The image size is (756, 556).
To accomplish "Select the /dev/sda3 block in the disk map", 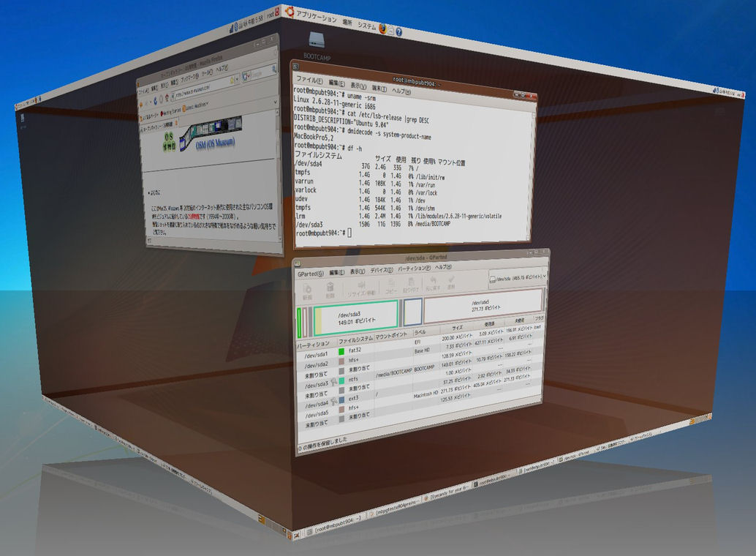I will (356, 318).
